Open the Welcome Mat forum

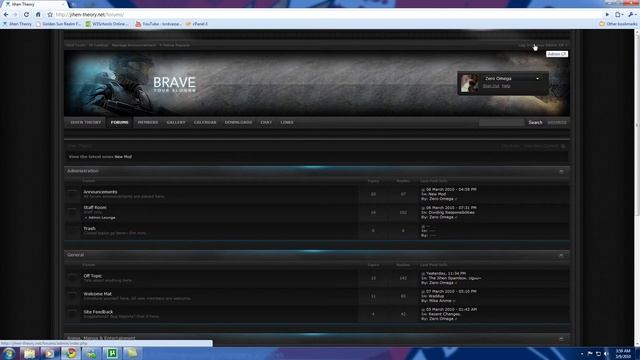pyautogui.click(x=97, y=294)
